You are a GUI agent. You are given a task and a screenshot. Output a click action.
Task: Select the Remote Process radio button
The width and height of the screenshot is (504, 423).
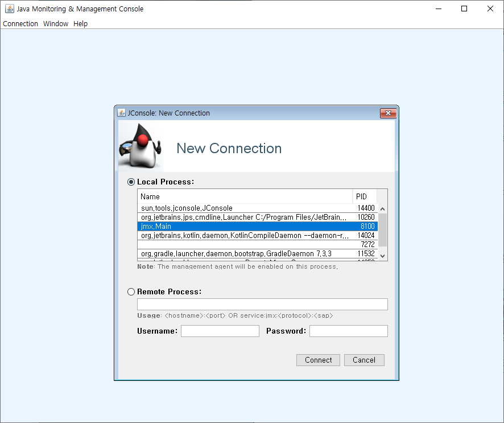(131, 291)
